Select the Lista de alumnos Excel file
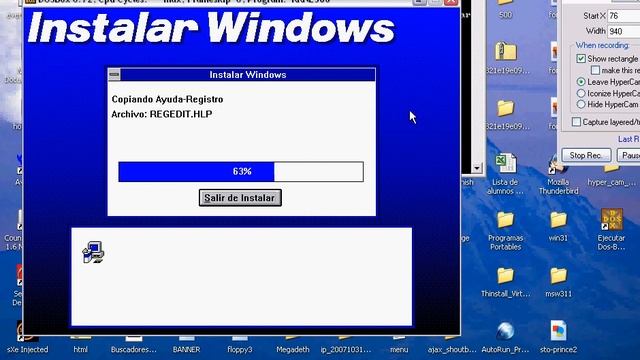640x360 pixels. tap(505, 173)
